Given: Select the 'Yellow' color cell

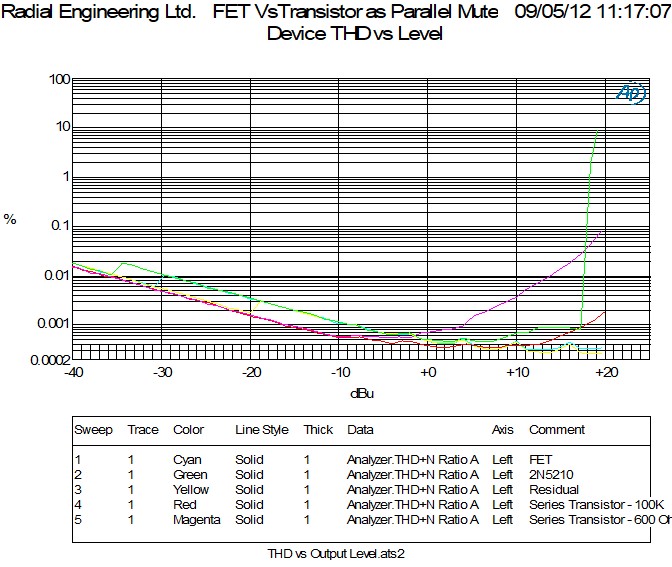Looking at the screenshot, I should [191, 490].
